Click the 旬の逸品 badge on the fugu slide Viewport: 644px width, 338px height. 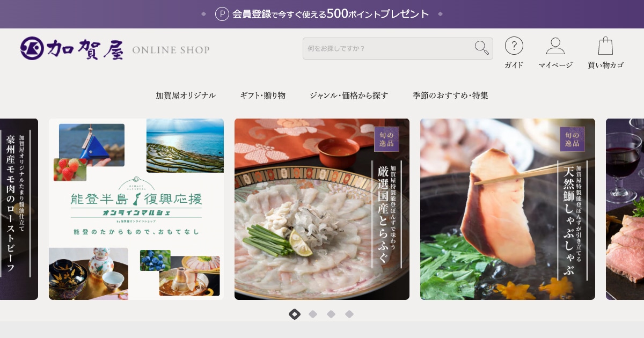point(387,139)
